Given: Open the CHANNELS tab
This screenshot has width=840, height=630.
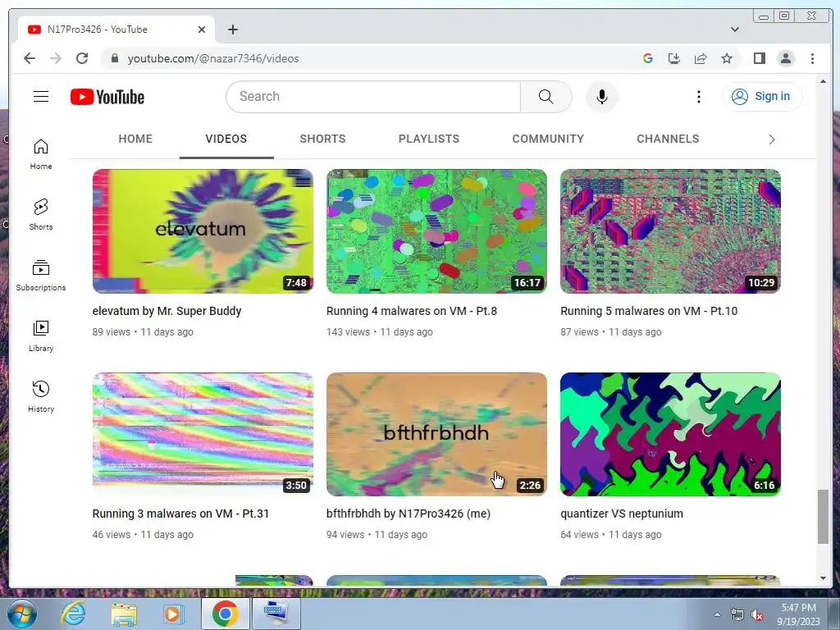Looking at the screenshot, I should [668, 139].
